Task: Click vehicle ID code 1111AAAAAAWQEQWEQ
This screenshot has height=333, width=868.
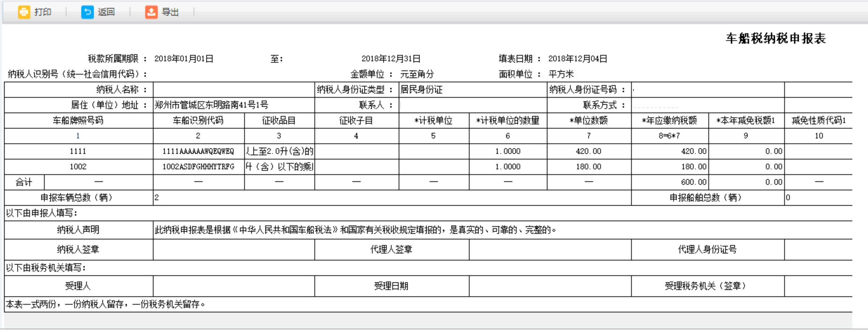Action: [x=198, y=151]
